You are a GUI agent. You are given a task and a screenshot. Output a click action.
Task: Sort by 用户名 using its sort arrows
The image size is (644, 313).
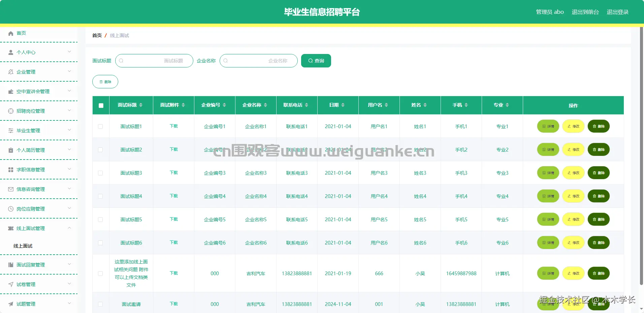pyautogui.click(x=386, y=105)
